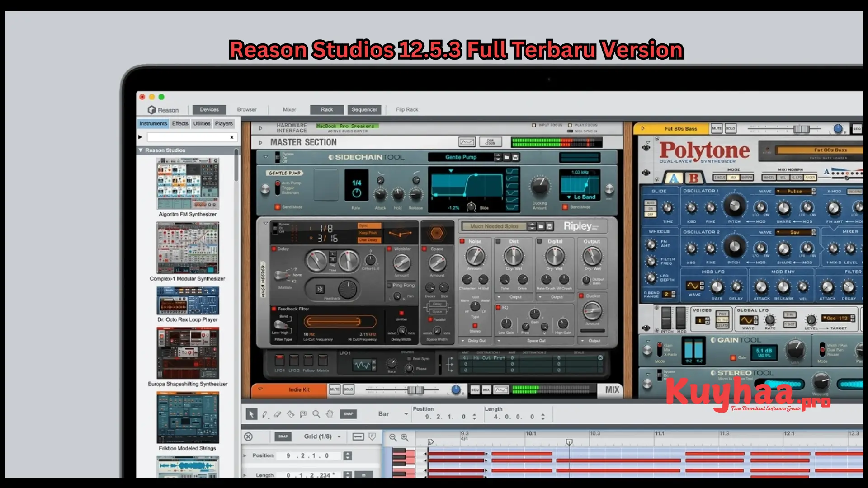Select Algoritm FM Synthesizer thumbnail

point(188,183)
